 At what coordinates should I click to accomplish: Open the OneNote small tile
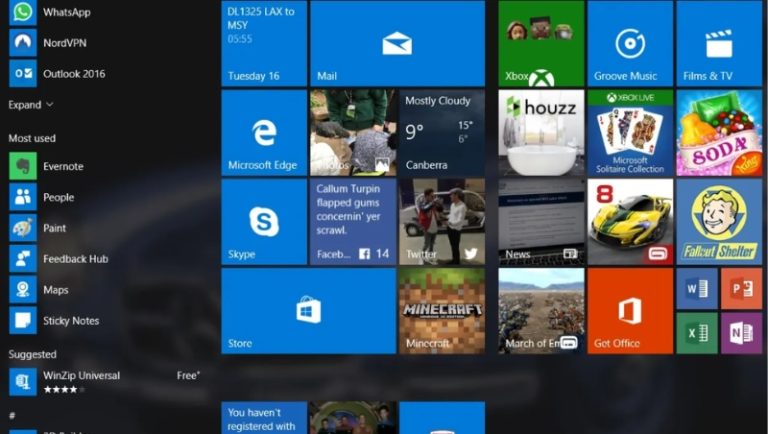pos(741,333)
